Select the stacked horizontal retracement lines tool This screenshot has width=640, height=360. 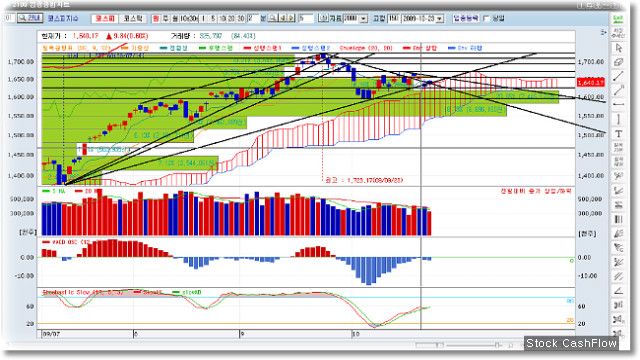[x=618, y=204]
